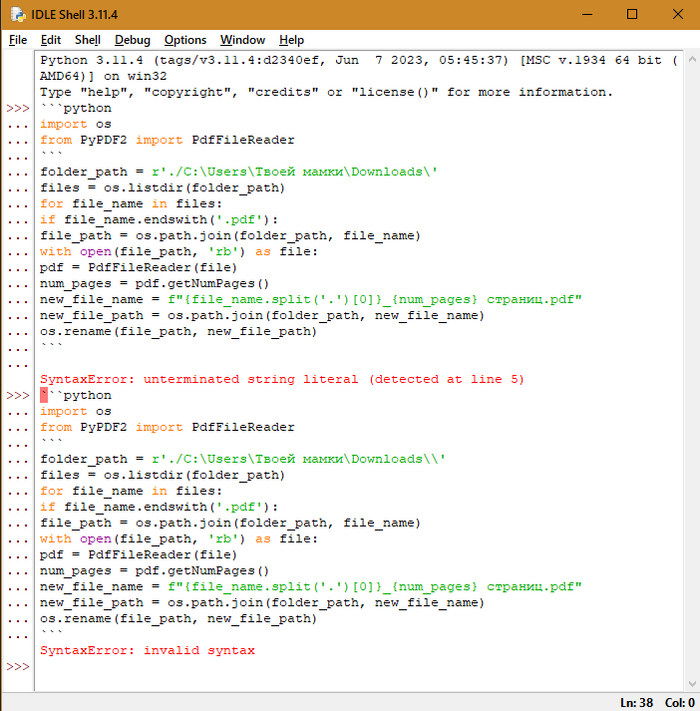The image size is (700, 711).
Task: Open the Edit menu
Action: click(50, 40)
